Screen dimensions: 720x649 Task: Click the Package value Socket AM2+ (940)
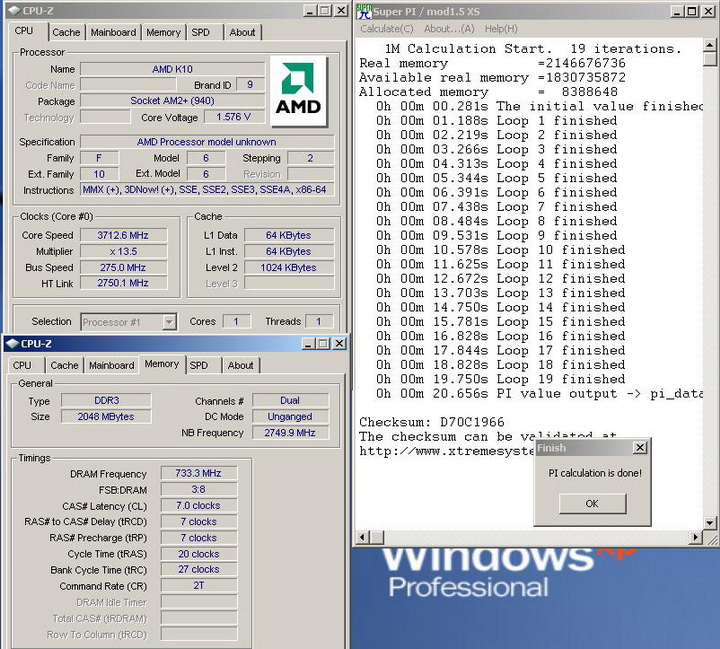pyautogui.click(x=173, y=101)
